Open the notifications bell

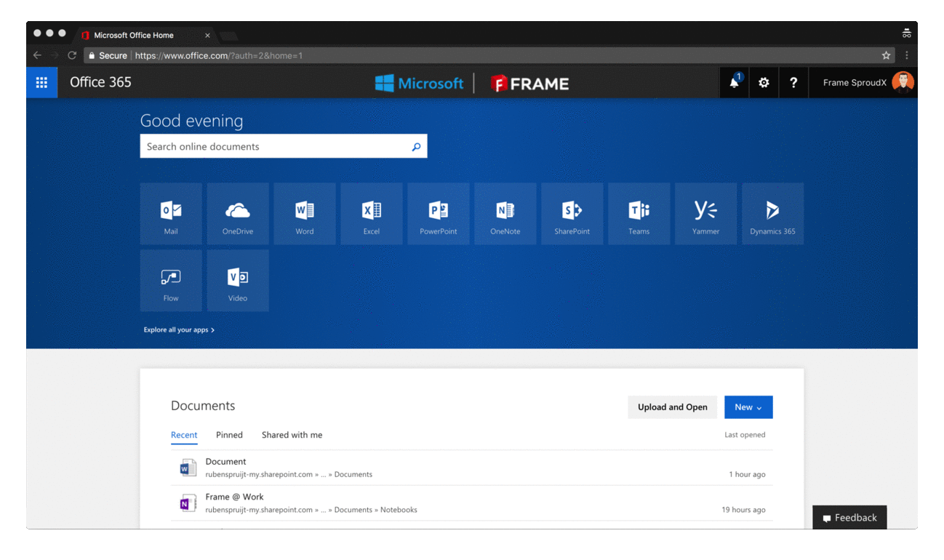click(x=735, y=82)
